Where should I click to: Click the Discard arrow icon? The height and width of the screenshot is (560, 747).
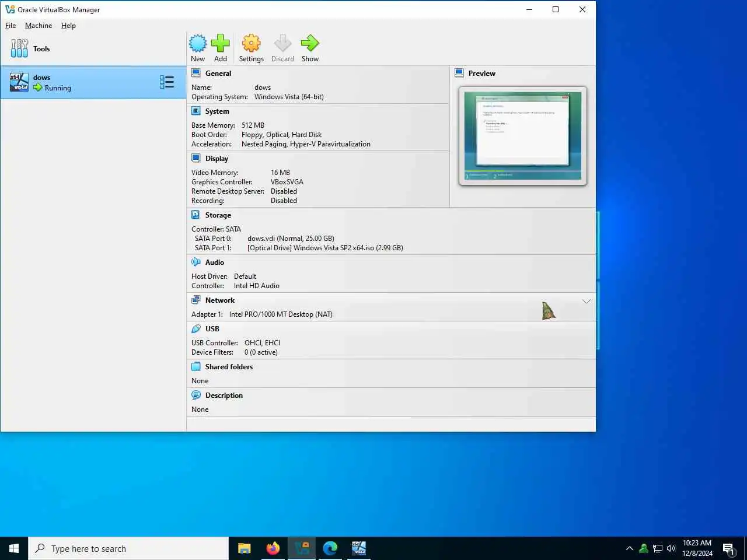[282, 43]
